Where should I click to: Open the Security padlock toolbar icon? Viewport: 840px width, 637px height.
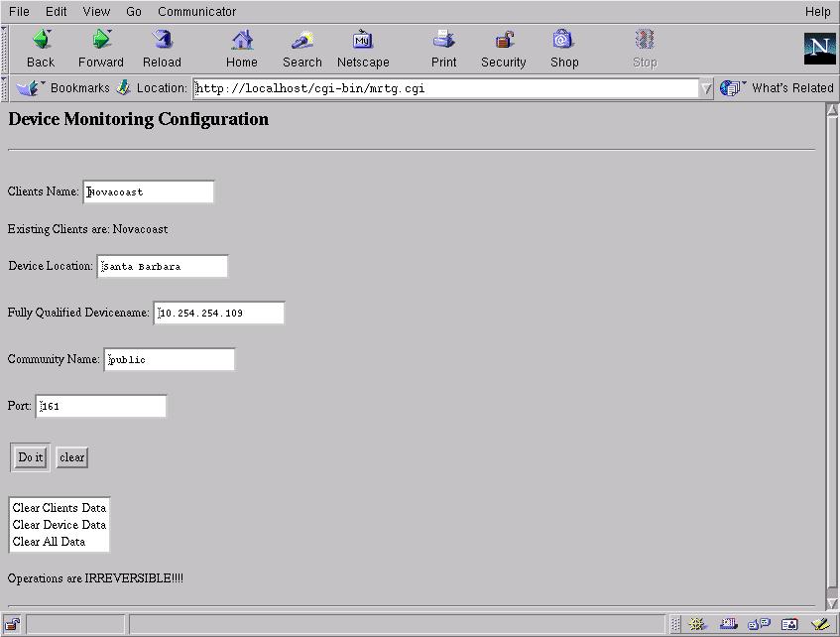click(x=504, y=41)
